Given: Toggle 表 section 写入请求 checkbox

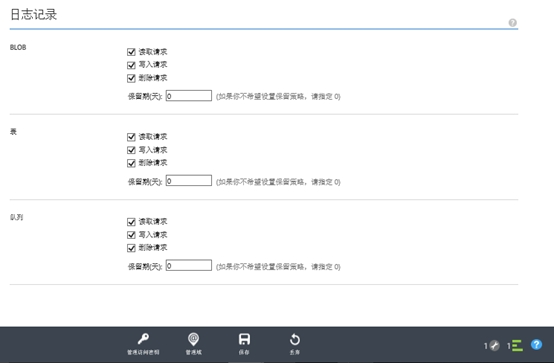Looking at the screenshot, I should [x=131, y=150].
